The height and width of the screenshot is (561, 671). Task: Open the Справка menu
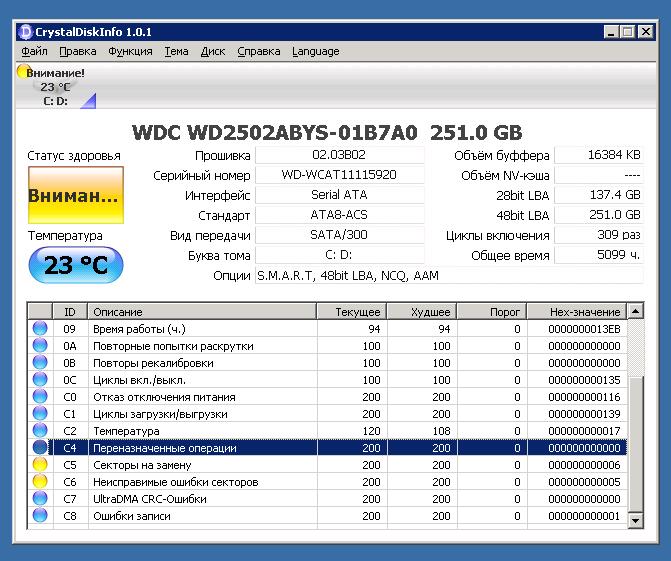[x=258, y=51]
